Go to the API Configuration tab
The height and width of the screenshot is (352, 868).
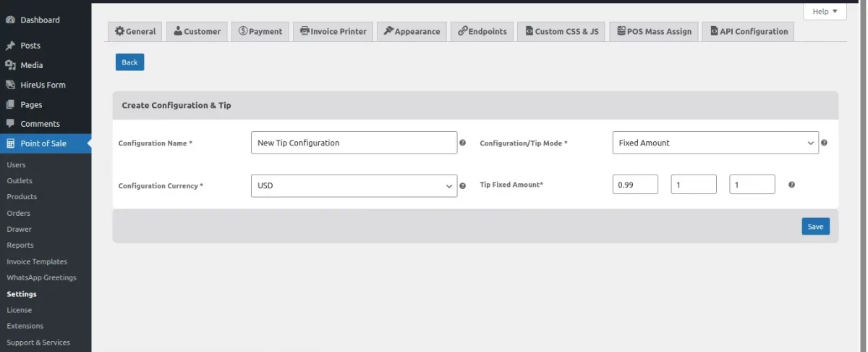[748, 31]
